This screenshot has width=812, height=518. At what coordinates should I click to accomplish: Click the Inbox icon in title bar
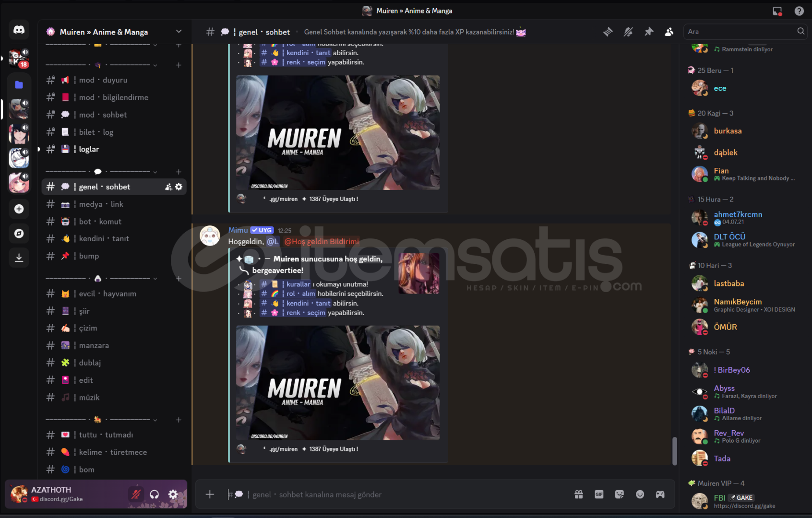pos(777,11)
